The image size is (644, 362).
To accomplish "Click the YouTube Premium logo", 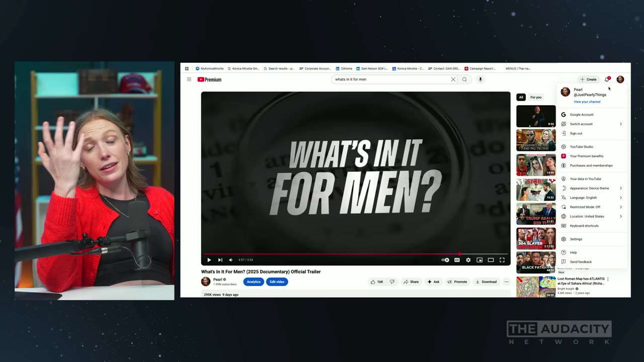I will point(209,79).
